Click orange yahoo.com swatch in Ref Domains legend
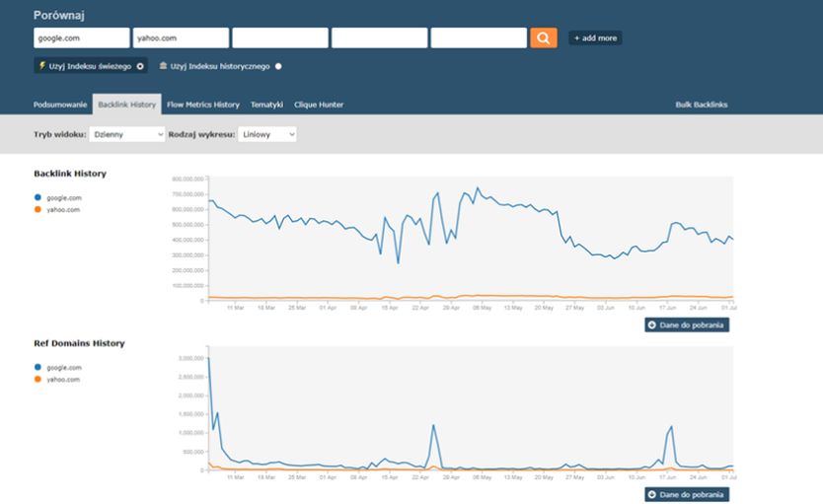Image resolution: width=823 pixels, height=504 pixels. coord(38,379)
